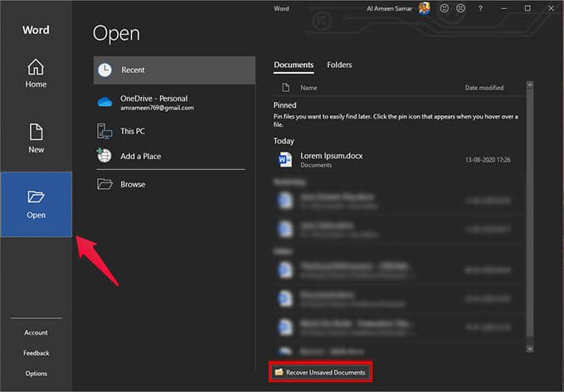This screenshot has height=392, width=564.
Task: Sort by Date modified column header
Action: click(484, 88)
